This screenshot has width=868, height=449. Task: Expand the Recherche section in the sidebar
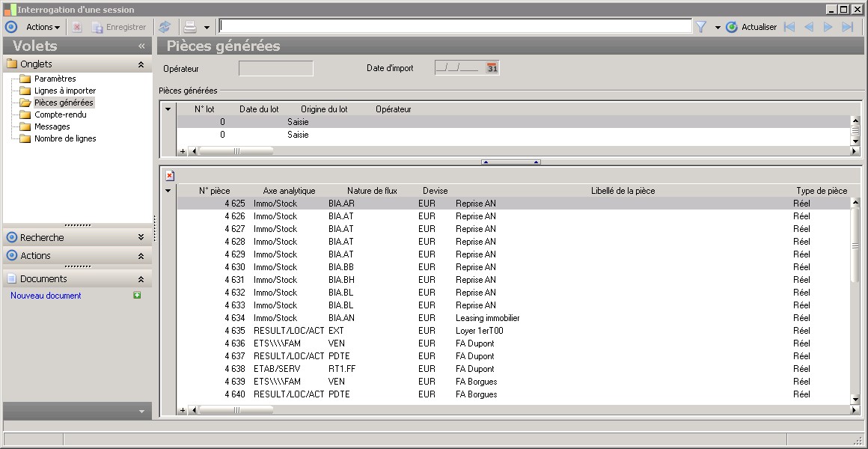pos(141,237)
